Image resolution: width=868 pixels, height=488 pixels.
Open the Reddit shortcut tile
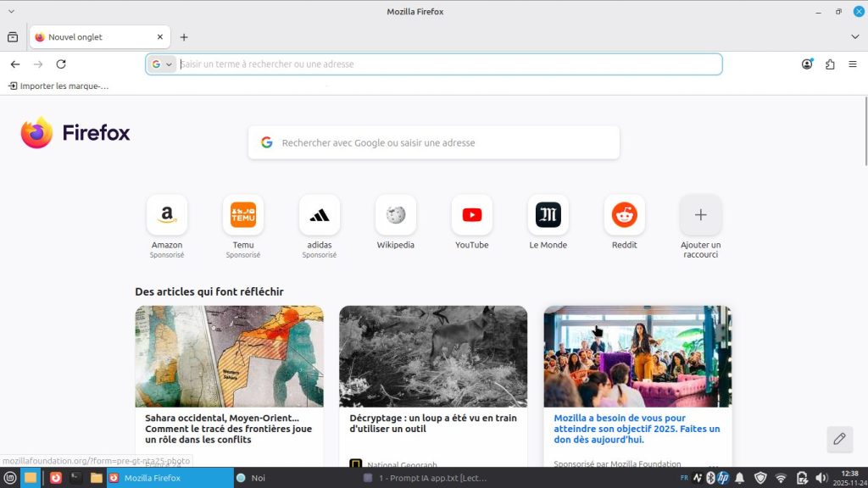click(625, 215)
